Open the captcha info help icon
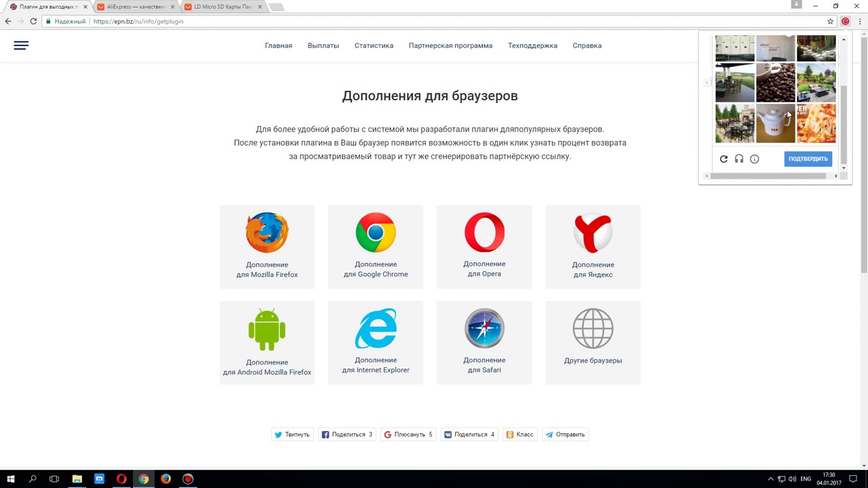868x488 pixels. tap(755, 159)
